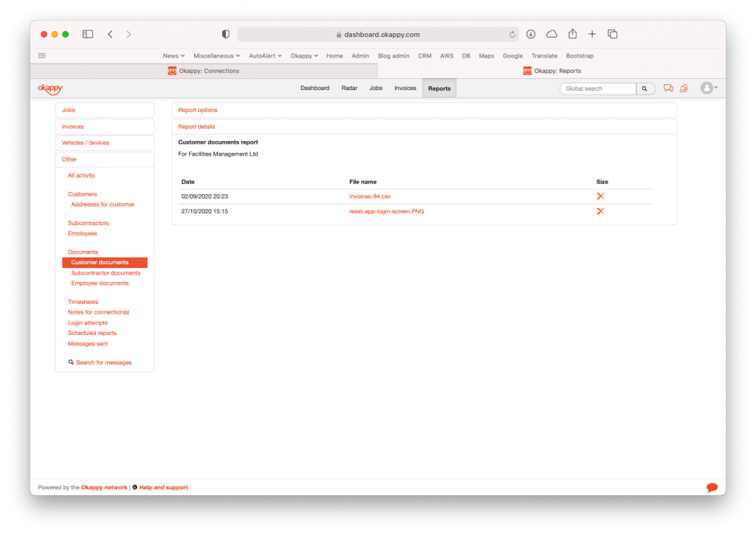The width and height of the screenshot is (756, 535).
Task: Click the Okappy logo
Action: [x=50, y=88]
